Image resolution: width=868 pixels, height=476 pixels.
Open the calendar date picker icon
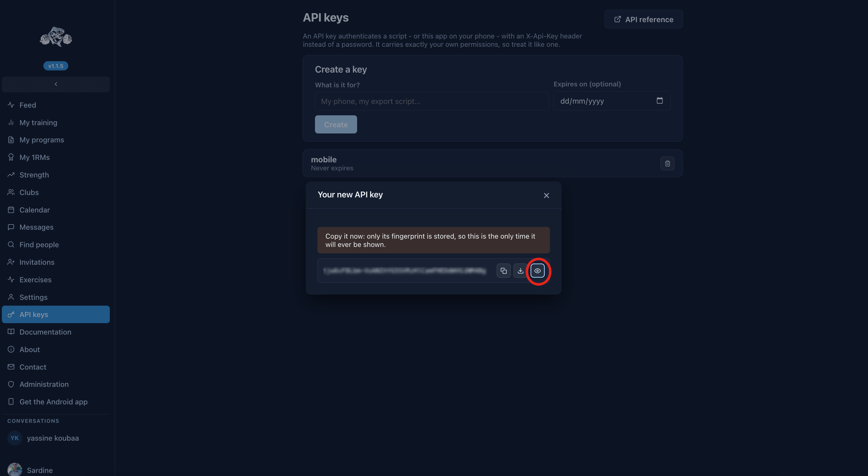tap(659, 101)
